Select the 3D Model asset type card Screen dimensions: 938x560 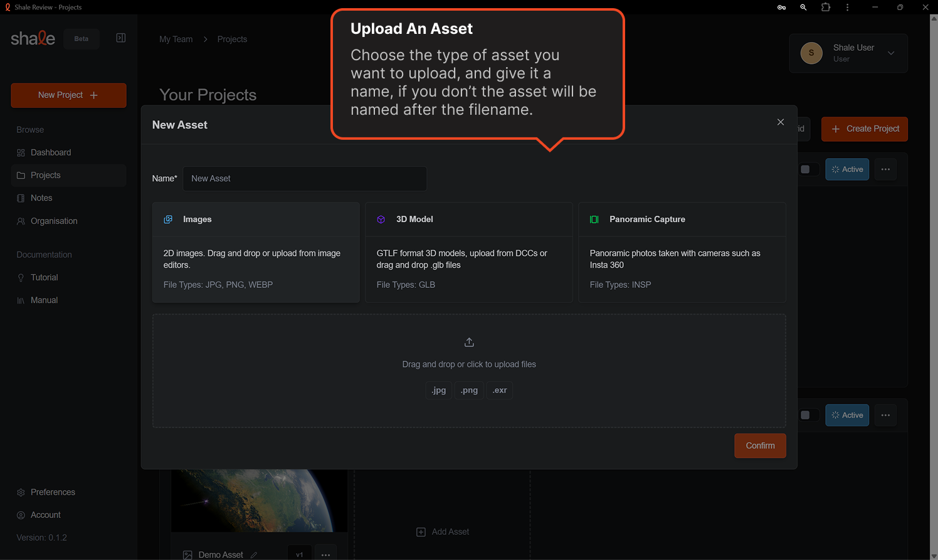pyautogui.click(x=469, y=253)
